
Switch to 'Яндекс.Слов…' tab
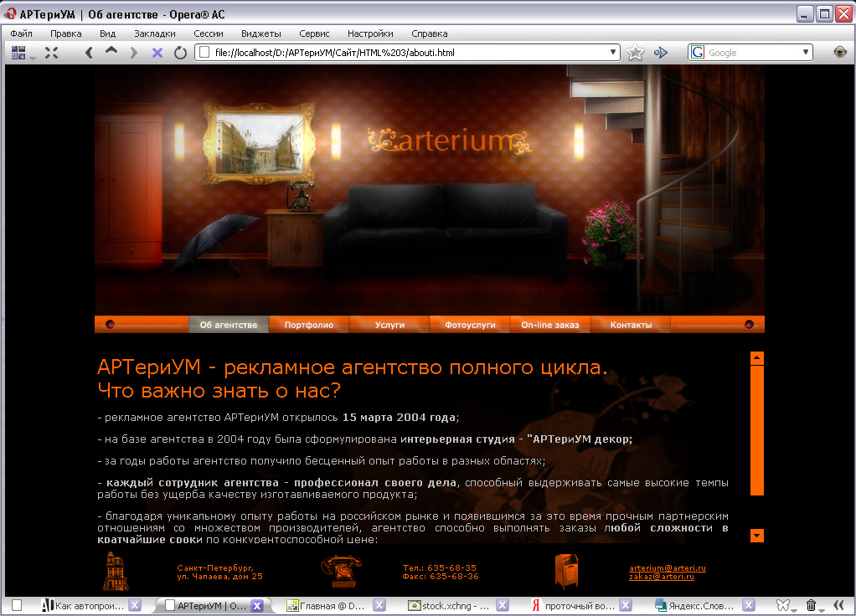pyautogui.click(x=700, y=605)
